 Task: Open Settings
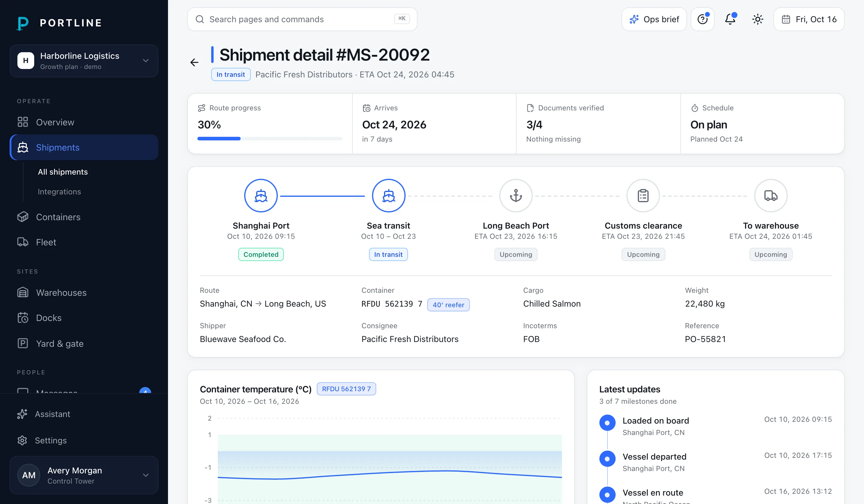coord(84,440)
